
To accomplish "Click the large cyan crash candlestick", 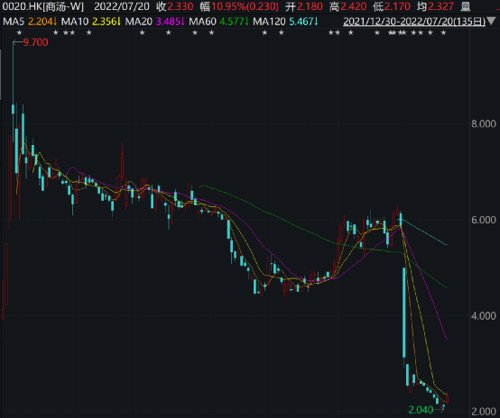I will tap(404, 313).
